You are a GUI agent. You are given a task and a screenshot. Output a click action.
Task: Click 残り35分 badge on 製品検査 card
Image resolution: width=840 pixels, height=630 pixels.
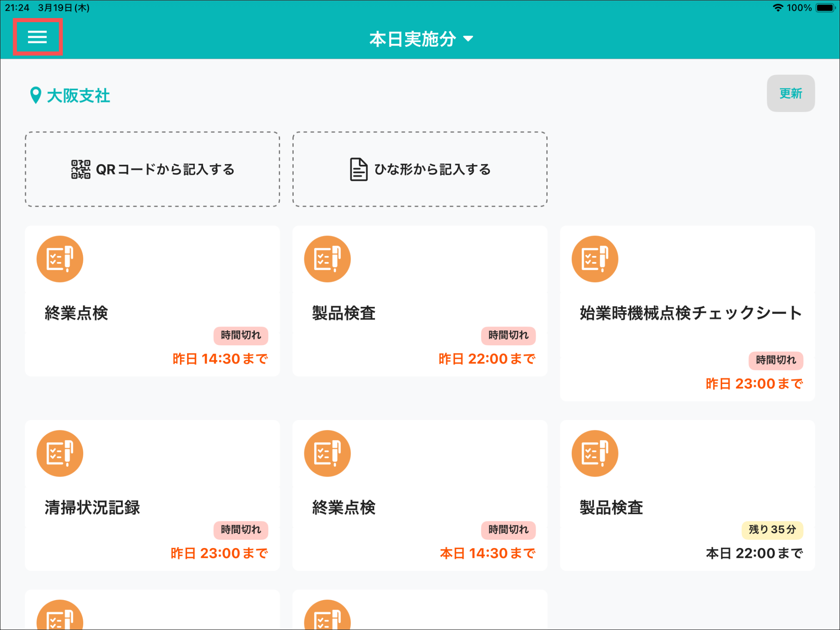(x=772, y=530)
